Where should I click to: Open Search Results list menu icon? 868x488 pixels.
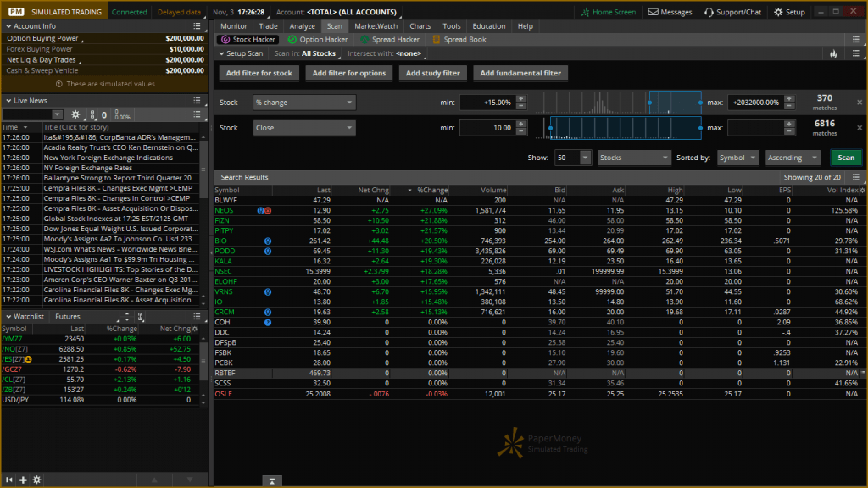click(x=856, y=177)
